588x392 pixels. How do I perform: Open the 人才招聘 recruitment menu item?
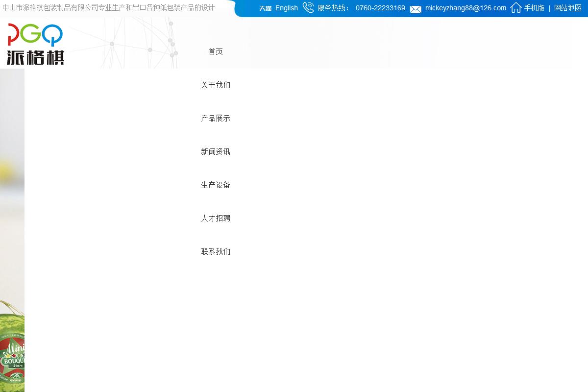pos(216,219)
